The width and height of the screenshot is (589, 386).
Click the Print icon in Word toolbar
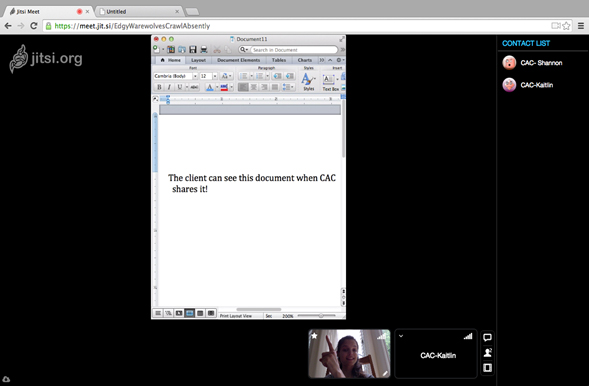click(204, 50)
